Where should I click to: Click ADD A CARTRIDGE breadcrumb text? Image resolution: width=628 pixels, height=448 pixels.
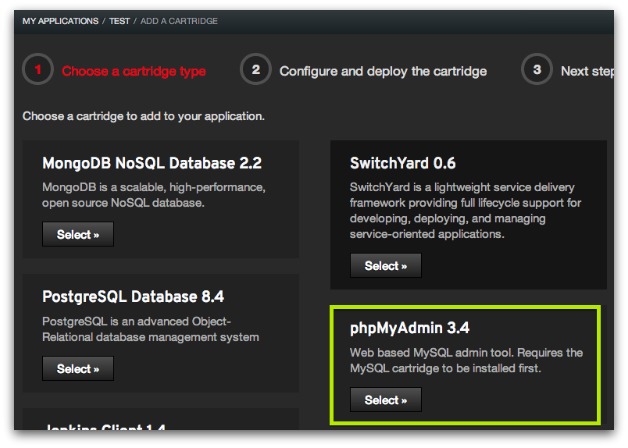click(x=179, y=21)
